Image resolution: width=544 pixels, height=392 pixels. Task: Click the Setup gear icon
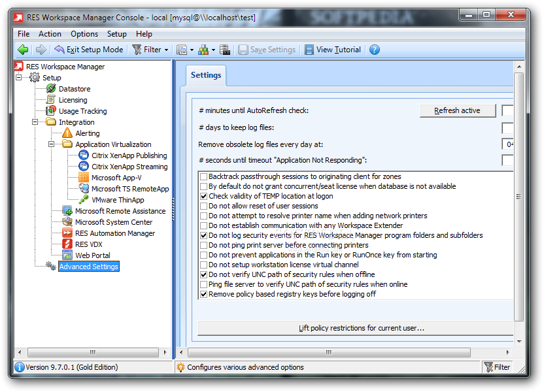[35, 77]
